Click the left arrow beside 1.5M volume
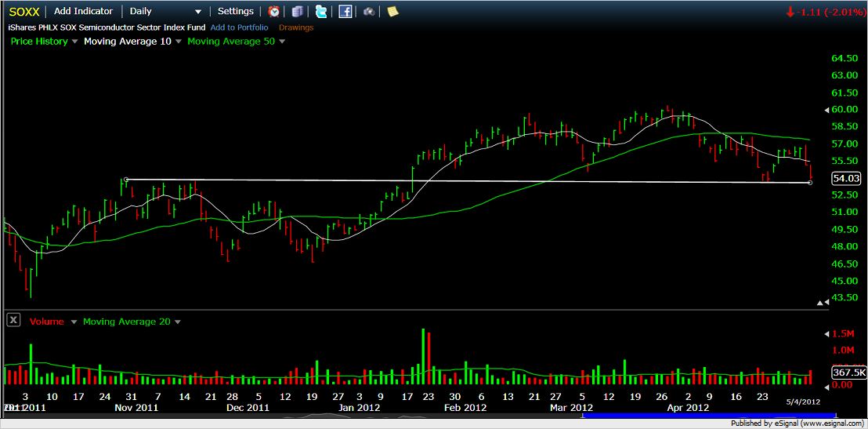868x429 pixels. 826,333
